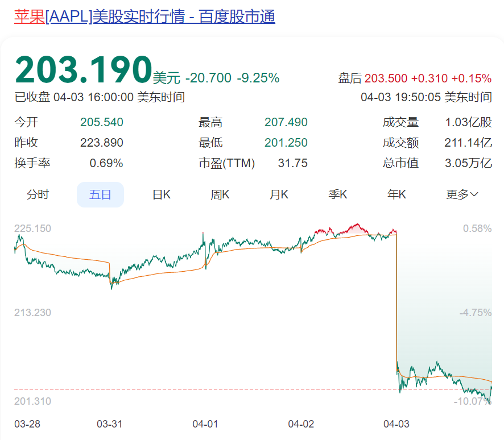
Task: Click the after-hours price 203.500
Action: [386, 78]
